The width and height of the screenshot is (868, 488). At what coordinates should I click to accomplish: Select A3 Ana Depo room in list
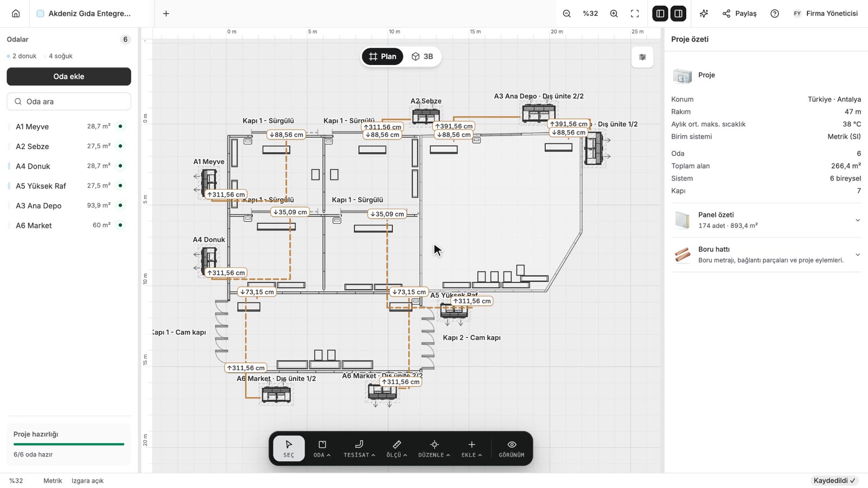click(69, 206)
